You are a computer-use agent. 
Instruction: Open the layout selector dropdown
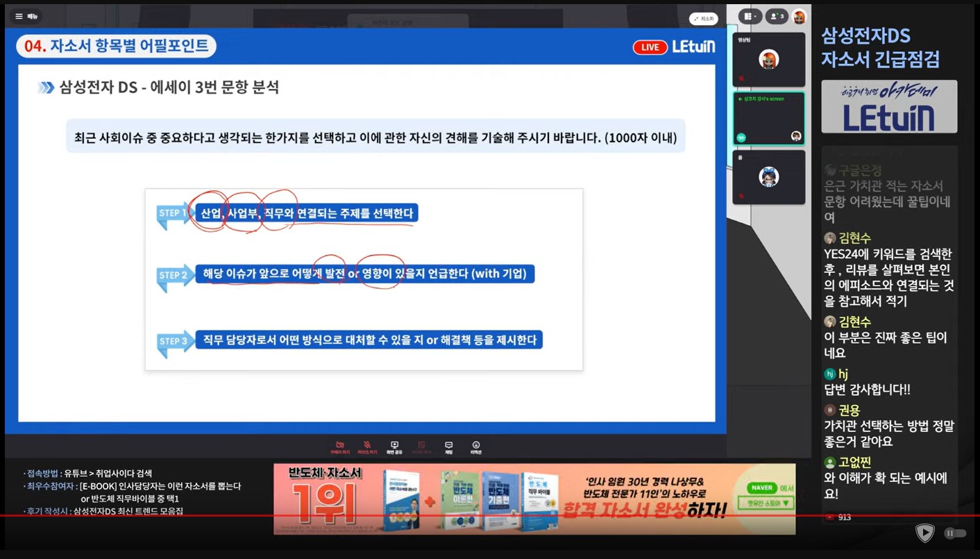(751, 16)
